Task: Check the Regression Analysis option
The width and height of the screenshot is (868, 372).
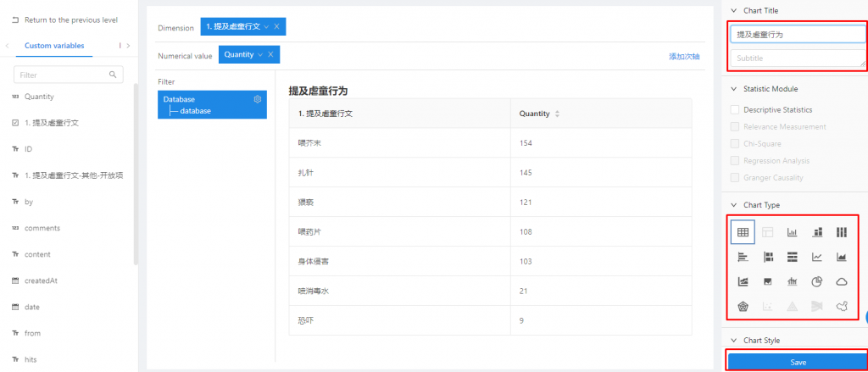Action: click(x=735, y=160)
